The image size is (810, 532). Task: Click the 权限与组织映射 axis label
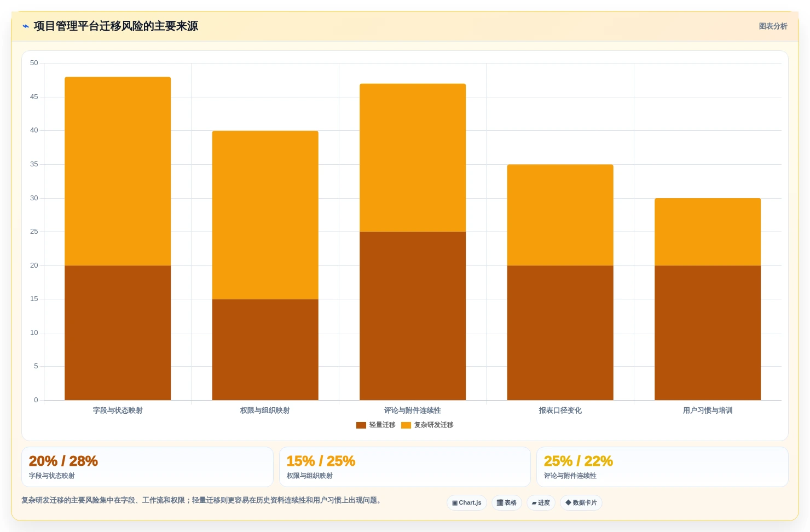point(265,410)
